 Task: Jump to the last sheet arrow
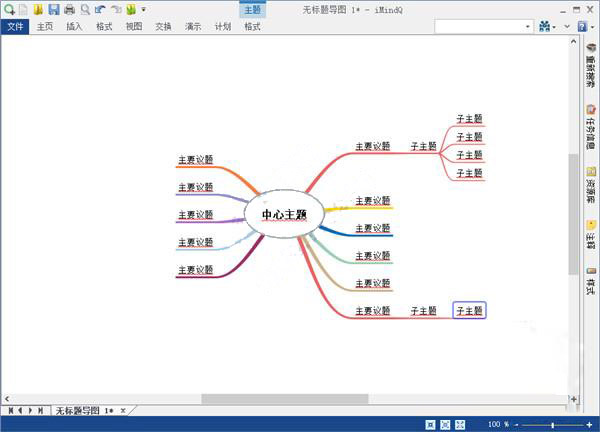40,411
